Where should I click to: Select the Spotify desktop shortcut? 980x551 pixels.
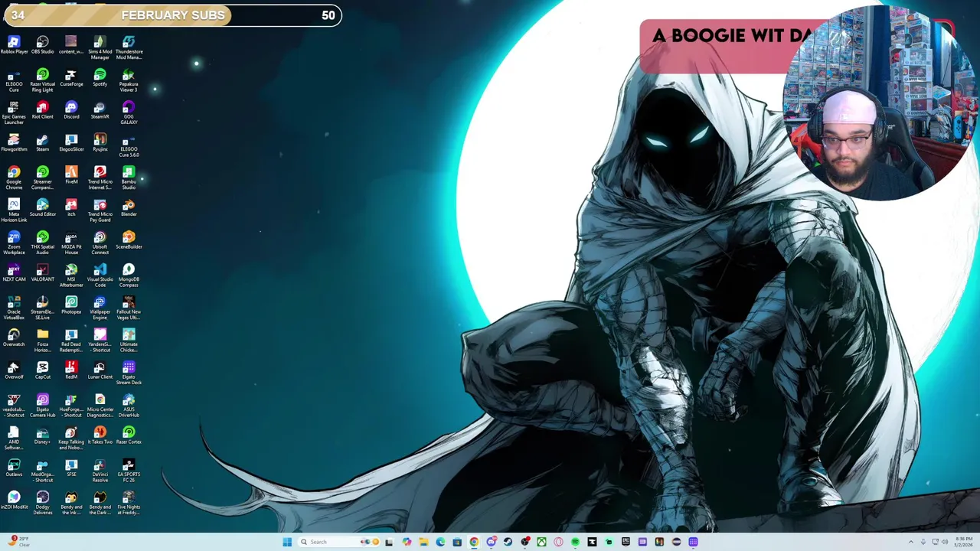tap(100, 77)
